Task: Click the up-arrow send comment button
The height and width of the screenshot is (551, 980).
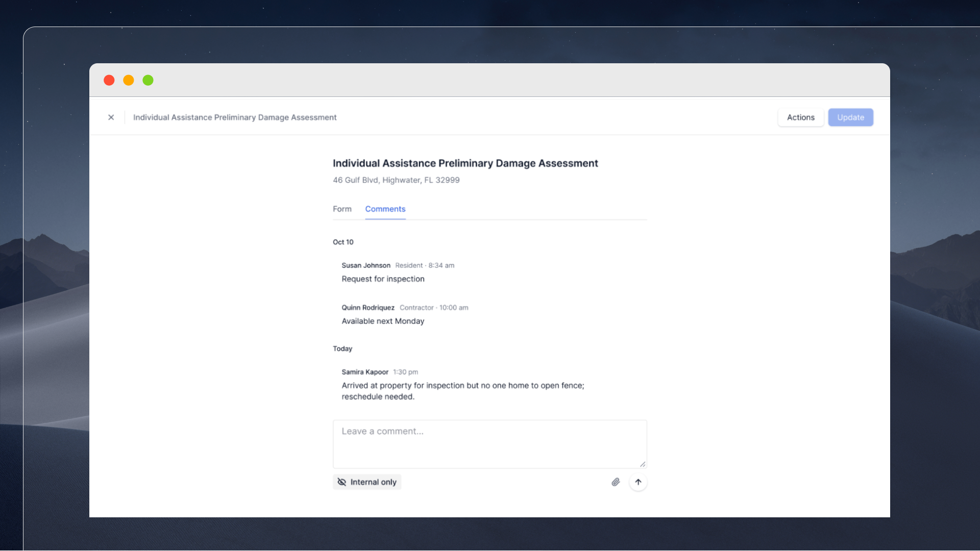Action: click(x=638, y=482)
